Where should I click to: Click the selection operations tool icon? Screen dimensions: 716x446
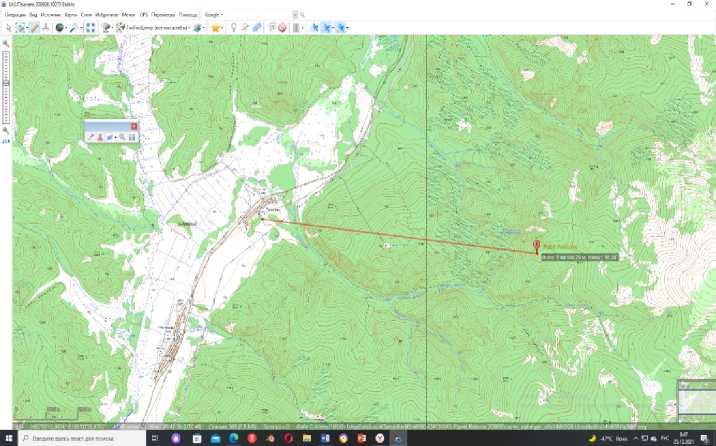coord(20,28)
